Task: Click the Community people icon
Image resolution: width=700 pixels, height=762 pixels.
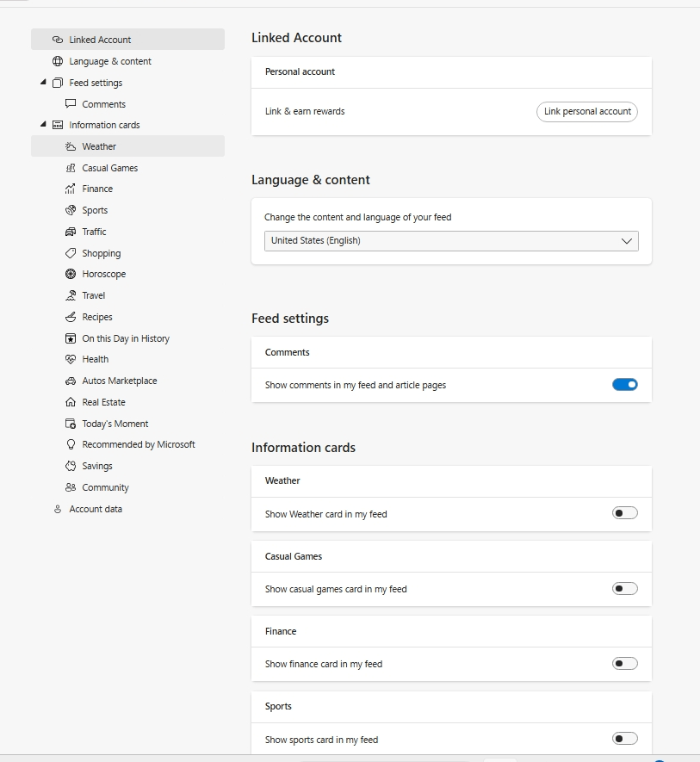Action: 71,487
